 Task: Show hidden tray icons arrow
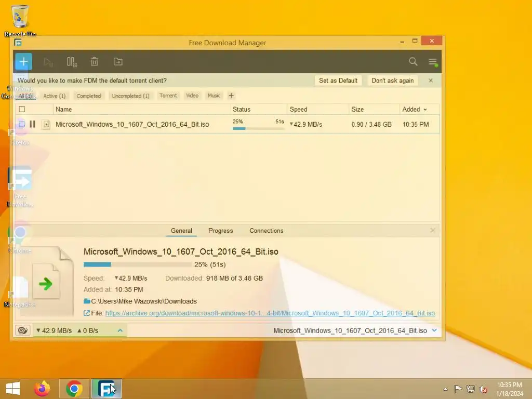point(445,389)
